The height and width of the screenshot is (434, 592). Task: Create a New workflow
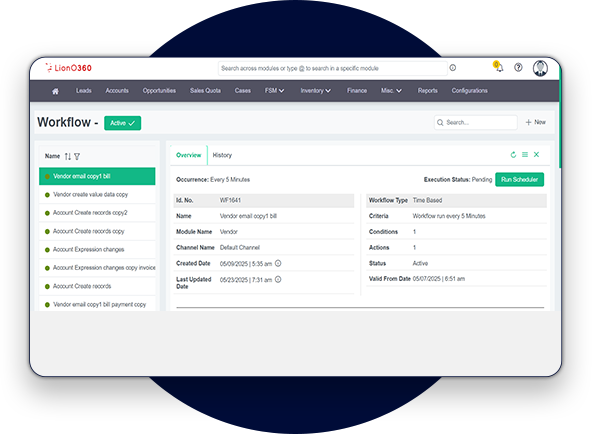536,122
